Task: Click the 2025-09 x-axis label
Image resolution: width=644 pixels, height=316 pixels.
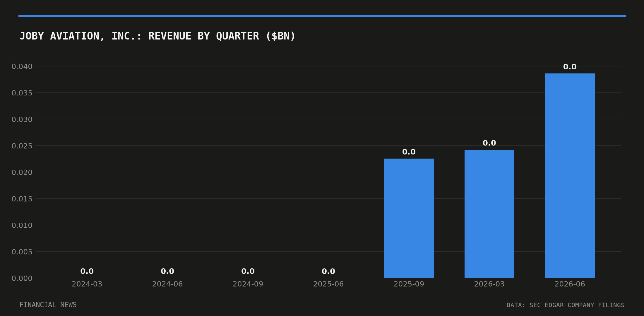Action: point(409,284)
